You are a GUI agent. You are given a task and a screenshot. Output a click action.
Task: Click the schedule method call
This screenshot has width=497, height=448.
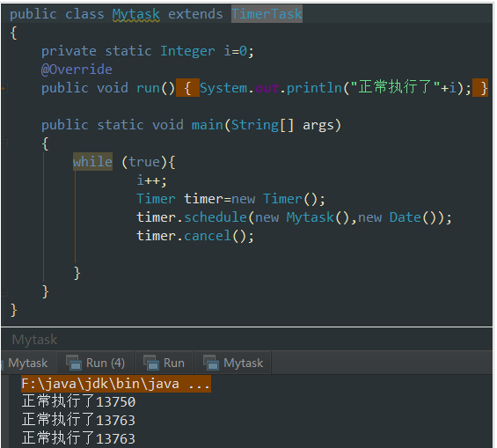click(216, 217)
